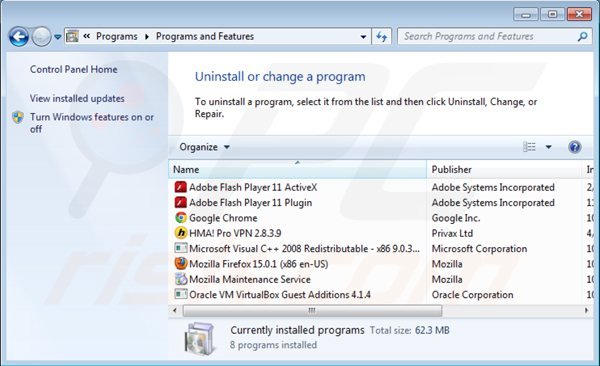Select Adobe Flash Player 11 Plugin entry
The width and height of the screenshot is (600, 366).
coord(251,203)
